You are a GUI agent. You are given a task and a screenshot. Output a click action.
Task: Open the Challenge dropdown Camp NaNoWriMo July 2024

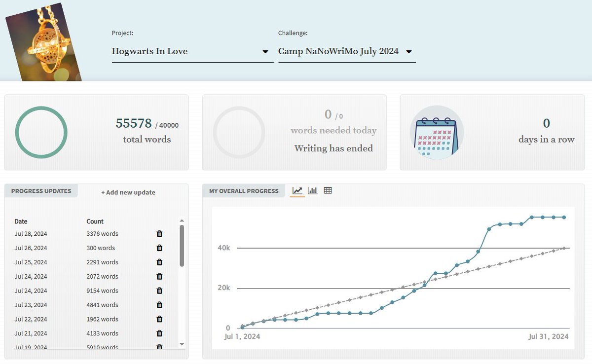tap(347, 51)
